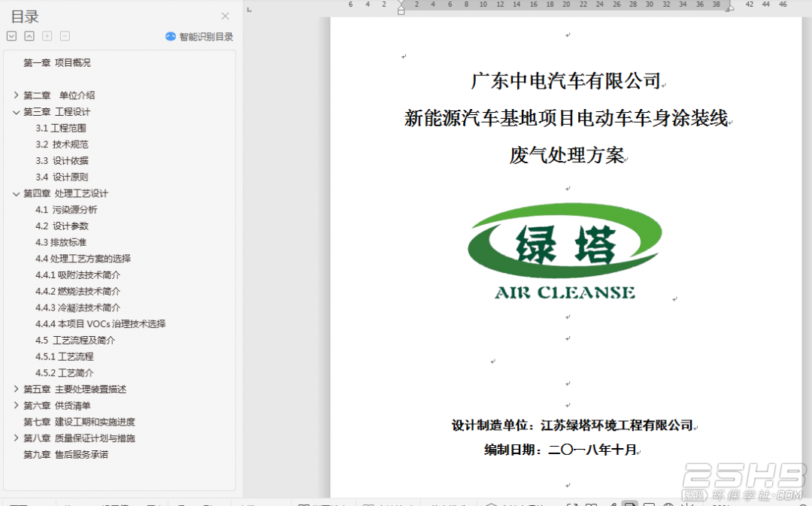
Task: Open 4.2 设计参数 section
Action: (x=62, y=226)
